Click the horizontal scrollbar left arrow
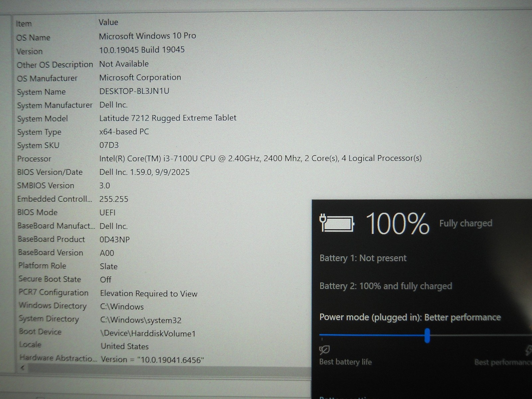This screenshot has height=399, width=532. pyautogui.click(x=23, y=368)
